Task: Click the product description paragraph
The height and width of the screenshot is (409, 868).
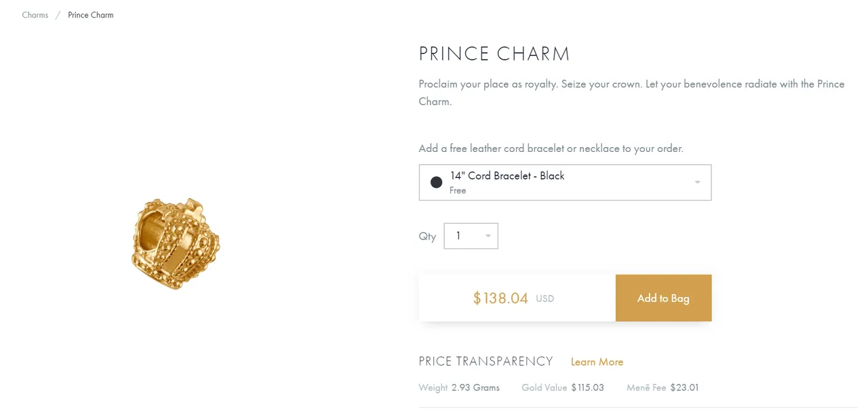Action: click(631, 93)
